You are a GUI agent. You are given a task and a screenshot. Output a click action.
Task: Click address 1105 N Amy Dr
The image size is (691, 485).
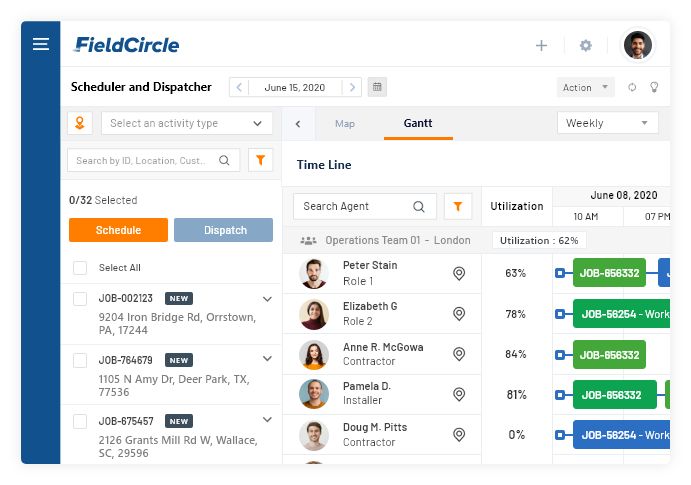click(174, 385)
